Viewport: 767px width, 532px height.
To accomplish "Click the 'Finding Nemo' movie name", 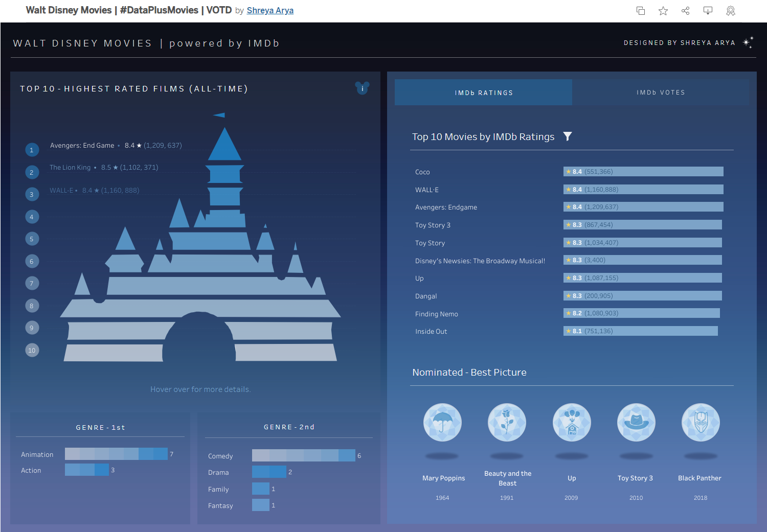I will point(437,314).
